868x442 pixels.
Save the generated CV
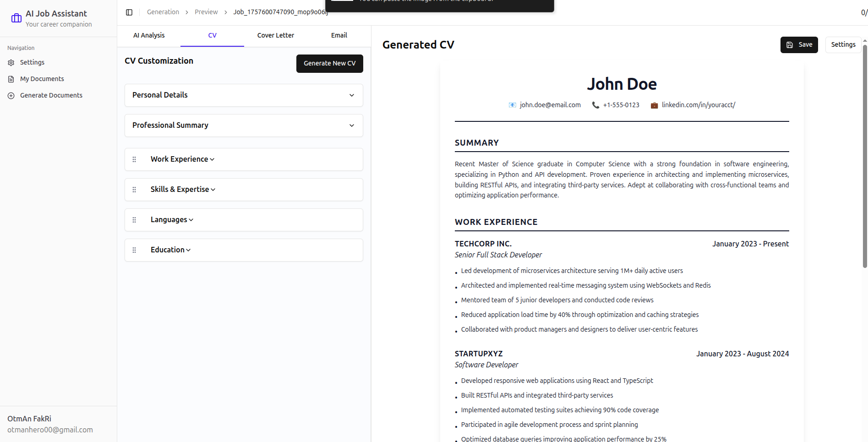[799, 45]
